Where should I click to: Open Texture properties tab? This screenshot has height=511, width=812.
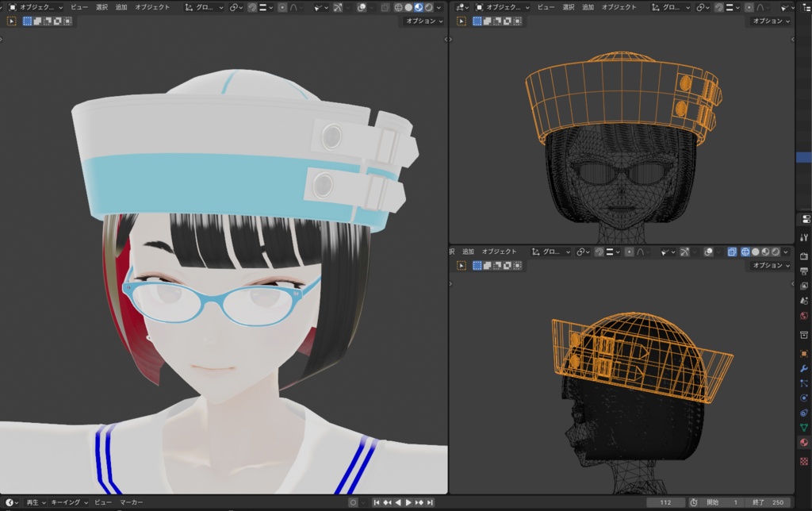click(x=804, y=461)
